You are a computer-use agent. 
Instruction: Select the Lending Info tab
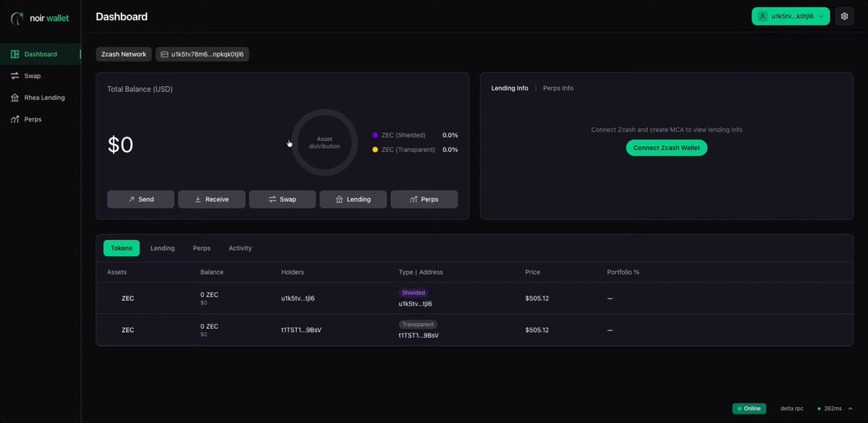pos(510,88)
